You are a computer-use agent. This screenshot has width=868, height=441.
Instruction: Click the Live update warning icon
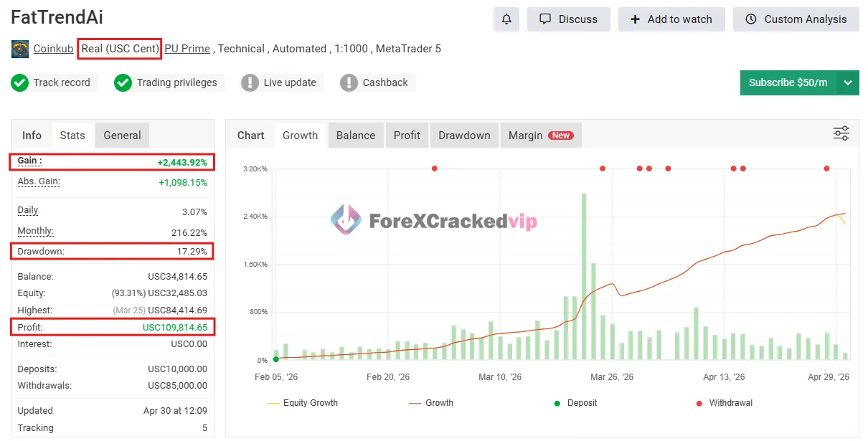click(x=250, y=82)
